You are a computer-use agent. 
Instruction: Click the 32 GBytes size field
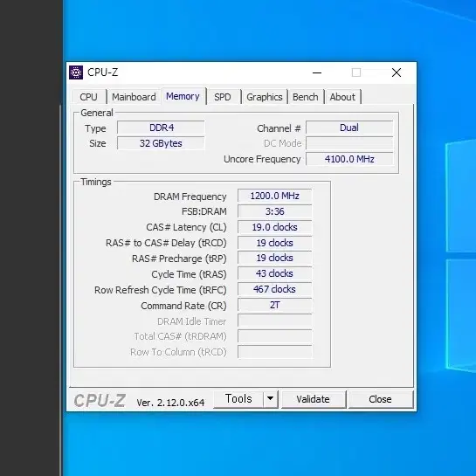pyautogui.click(x=162, y=143)
